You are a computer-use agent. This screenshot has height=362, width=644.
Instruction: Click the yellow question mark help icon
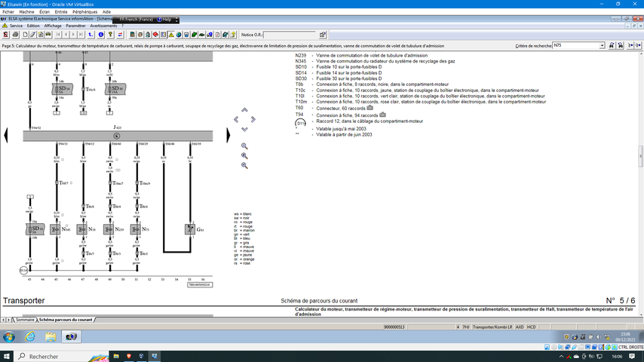[110, 35]
